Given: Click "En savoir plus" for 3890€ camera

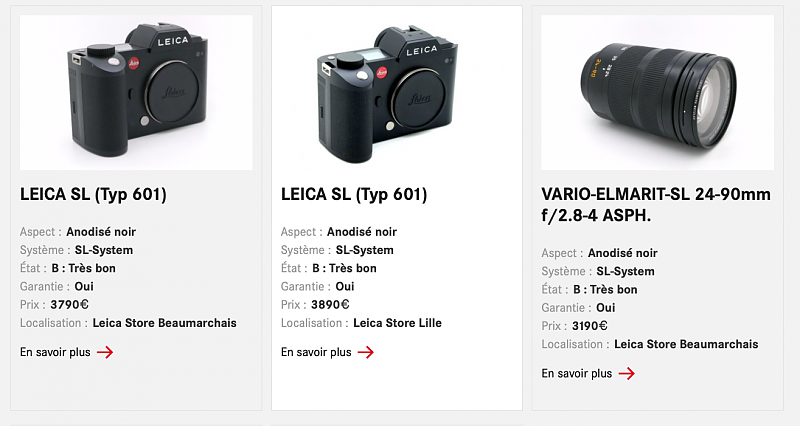Looking at the screenshot, I should click(316, 352).
